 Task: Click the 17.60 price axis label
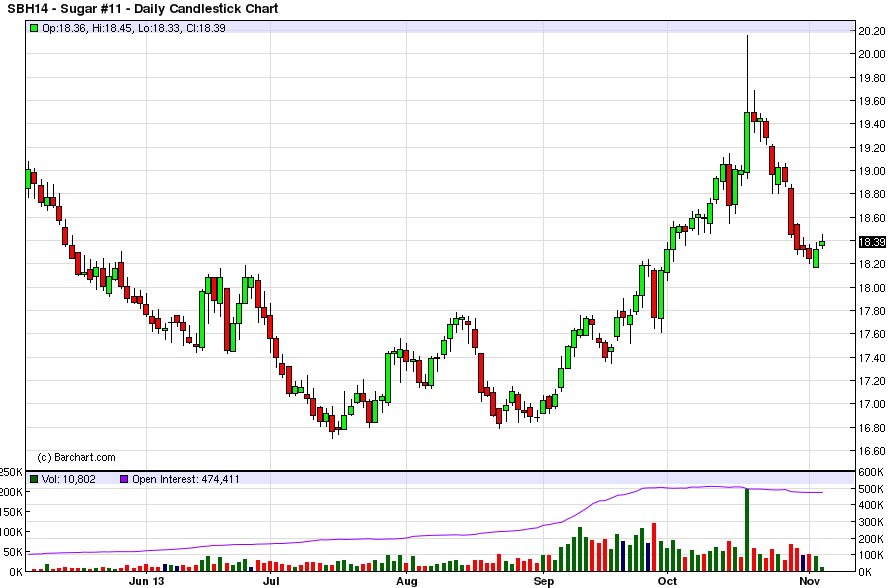(x=872, y=334)
